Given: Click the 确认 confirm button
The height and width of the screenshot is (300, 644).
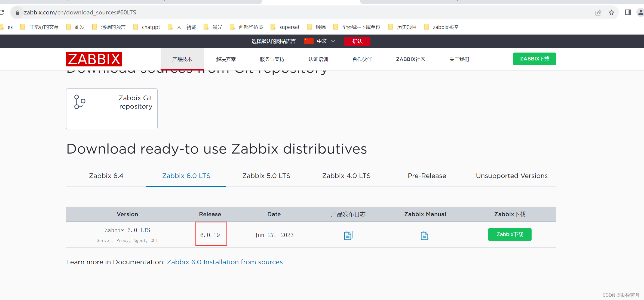Looking at the screenshot, I should coord(357,41).
